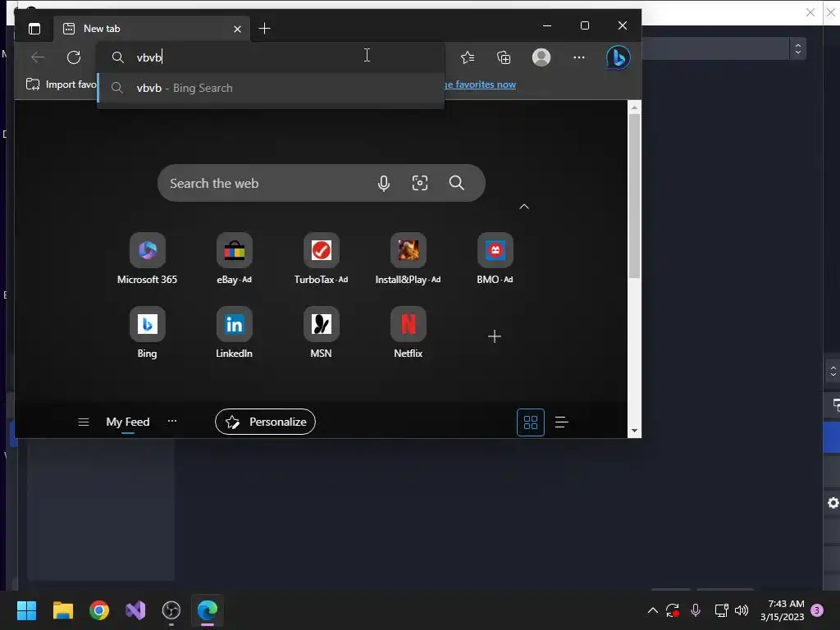The height and width of the screenshot is (630, 840).
Task: Open the tab actions menu icon
Action: (x=34, y=29)
